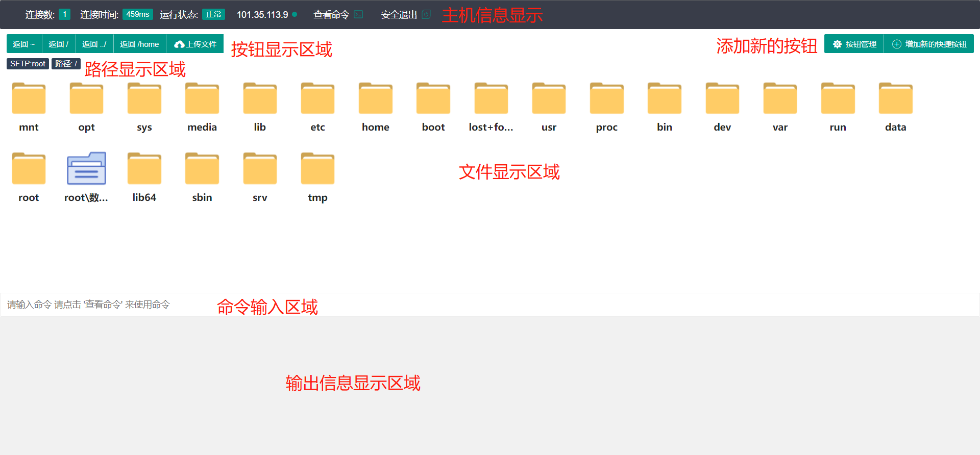Open the sys folder
Viewport: 980px width, 455px height.
[x=144, y=98]
